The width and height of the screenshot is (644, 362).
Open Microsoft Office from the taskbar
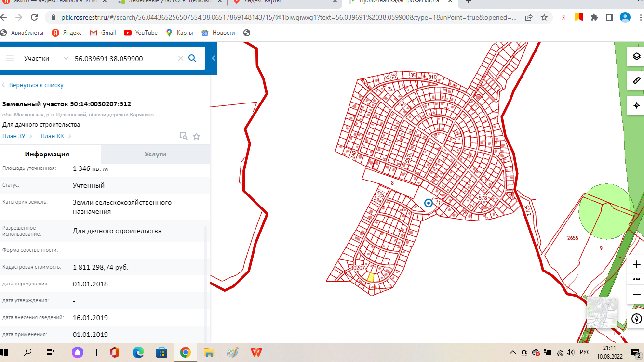(x=114, y=352)
